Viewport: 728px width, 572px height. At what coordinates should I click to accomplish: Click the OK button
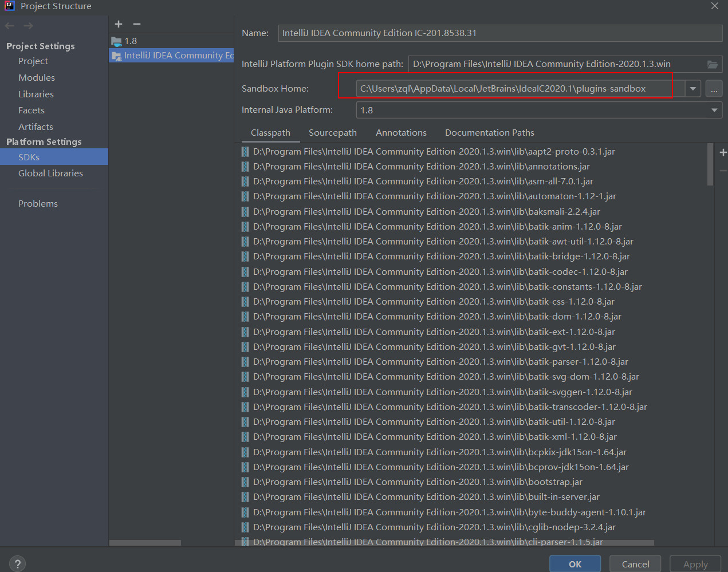coord(575,564)
